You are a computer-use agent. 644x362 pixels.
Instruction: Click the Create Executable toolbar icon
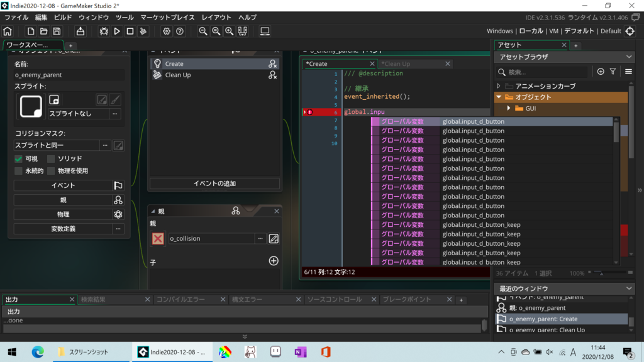pyautogui.click(x=80, y=31)
